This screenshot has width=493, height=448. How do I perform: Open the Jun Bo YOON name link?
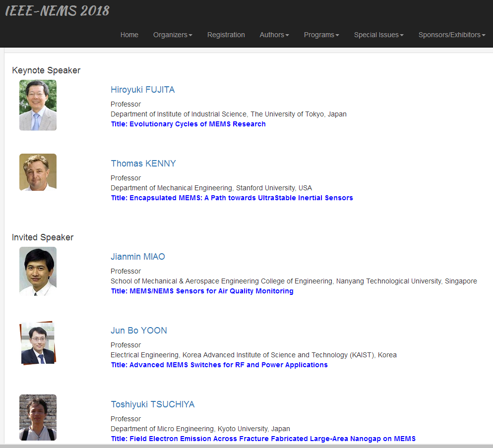139,331
